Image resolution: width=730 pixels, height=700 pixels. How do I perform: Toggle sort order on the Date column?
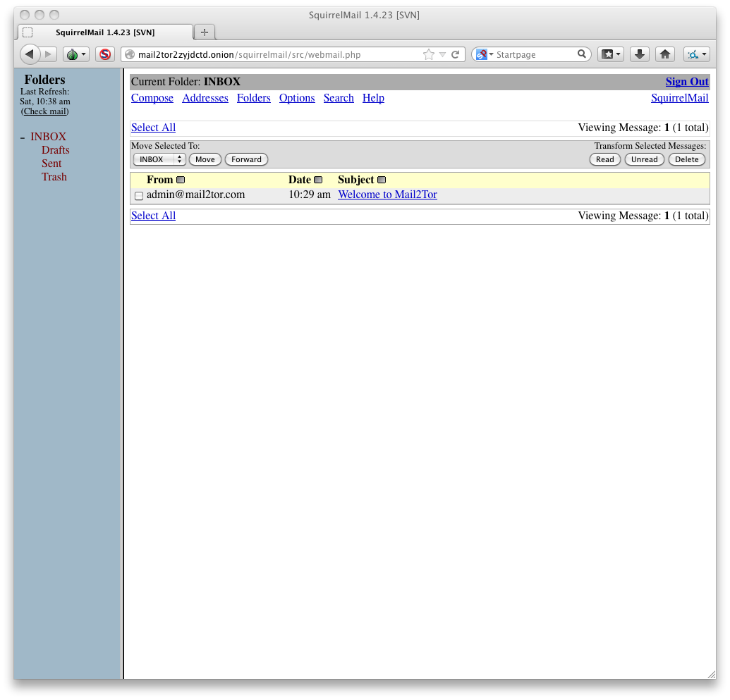tap(318, 180)
